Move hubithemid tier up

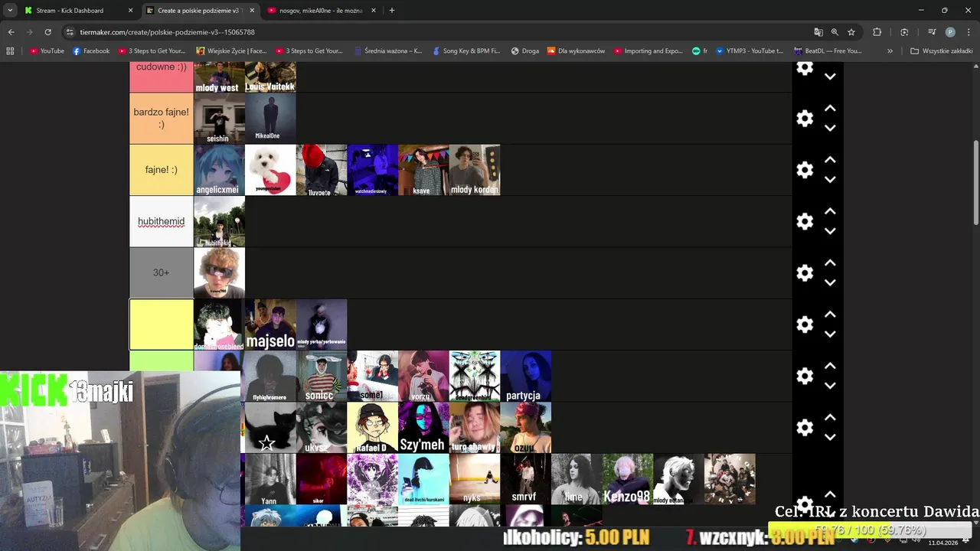830,211
